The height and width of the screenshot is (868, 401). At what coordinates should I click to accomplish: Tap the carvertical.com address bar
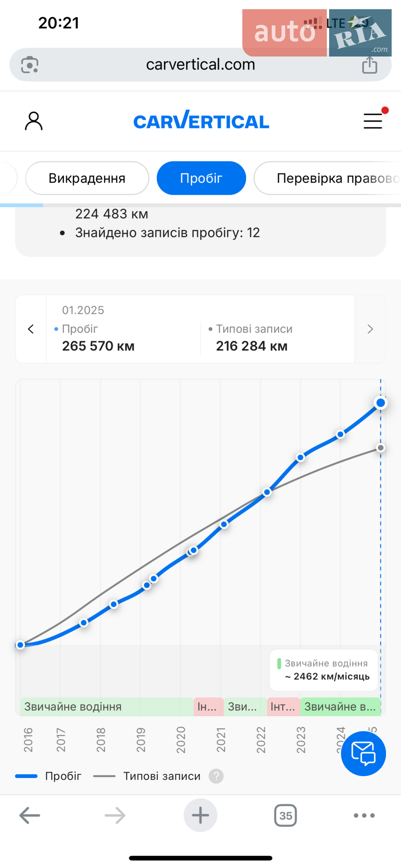coord(200,65)
